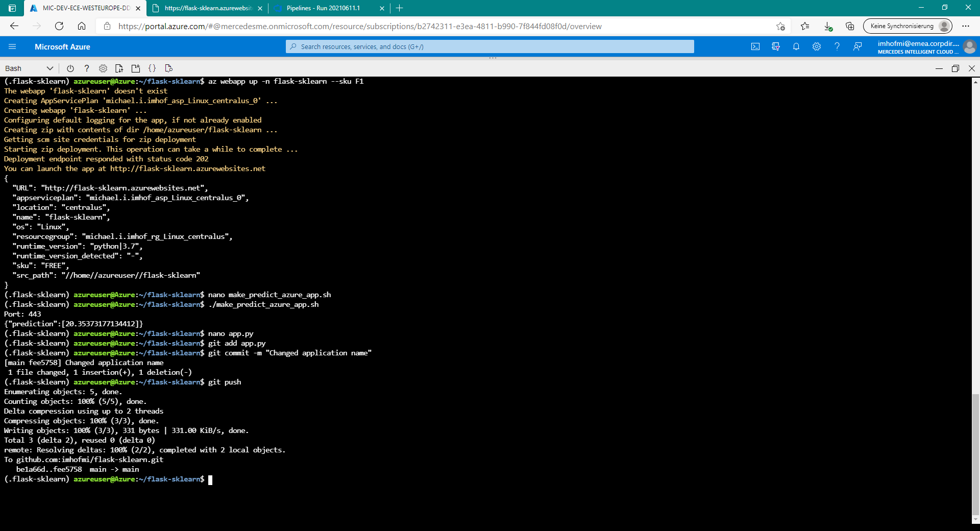Click the browser address bar URL
The image size is (980, 531).
tap(360, 26)
